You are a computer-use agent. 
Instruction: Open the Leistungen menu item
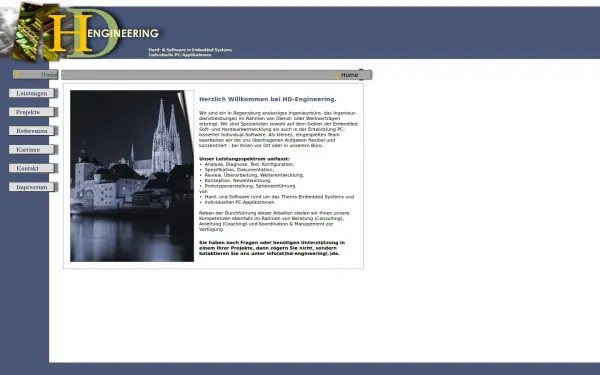33,93
